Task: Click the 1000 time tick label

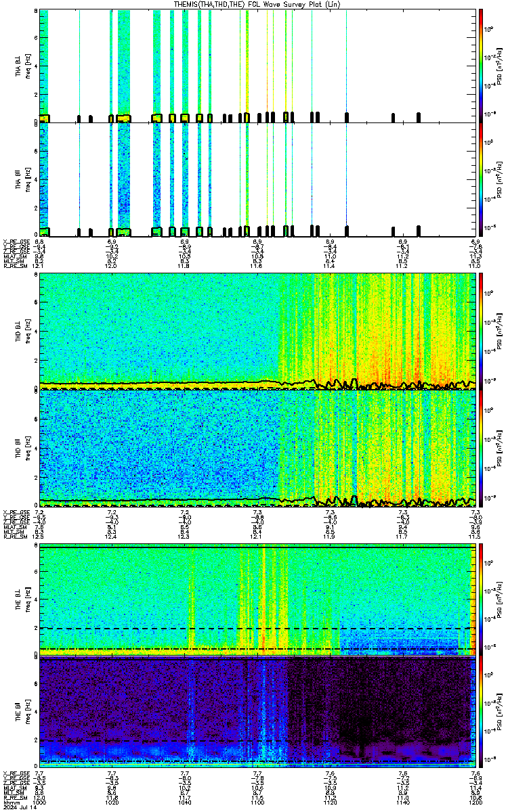Action: (40, 803)
